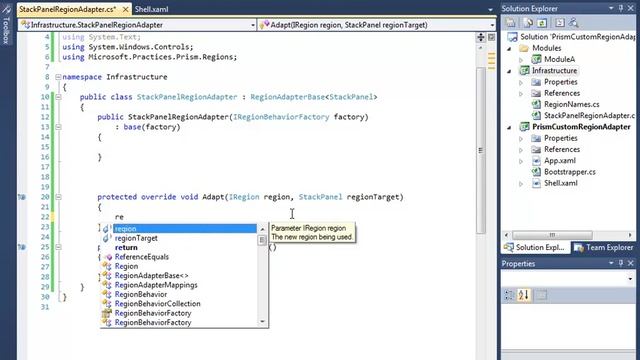Click the ModuleA project icon

(x=536, y=59)
